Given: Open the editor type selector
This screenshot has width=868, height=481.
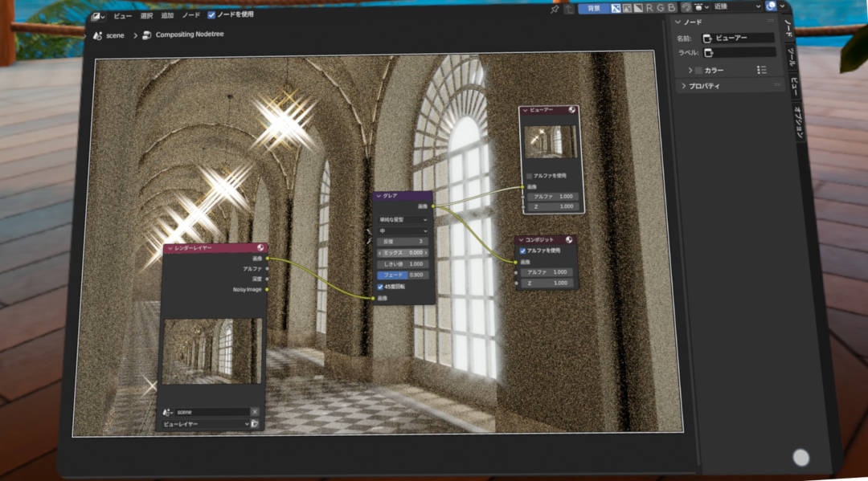Looking at the screenshot, I should click(x=97, y=17).
